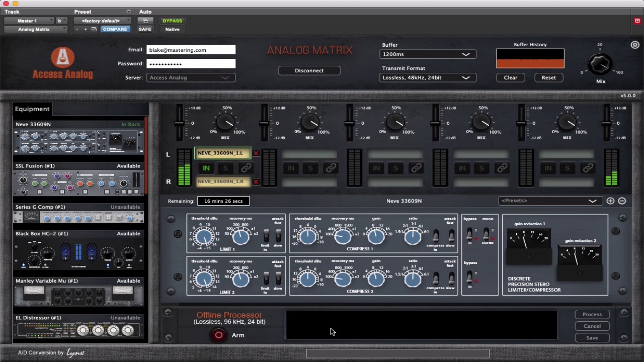Click the Disconnect button
The height and width of the screenshot is (362, 644).
309,70
